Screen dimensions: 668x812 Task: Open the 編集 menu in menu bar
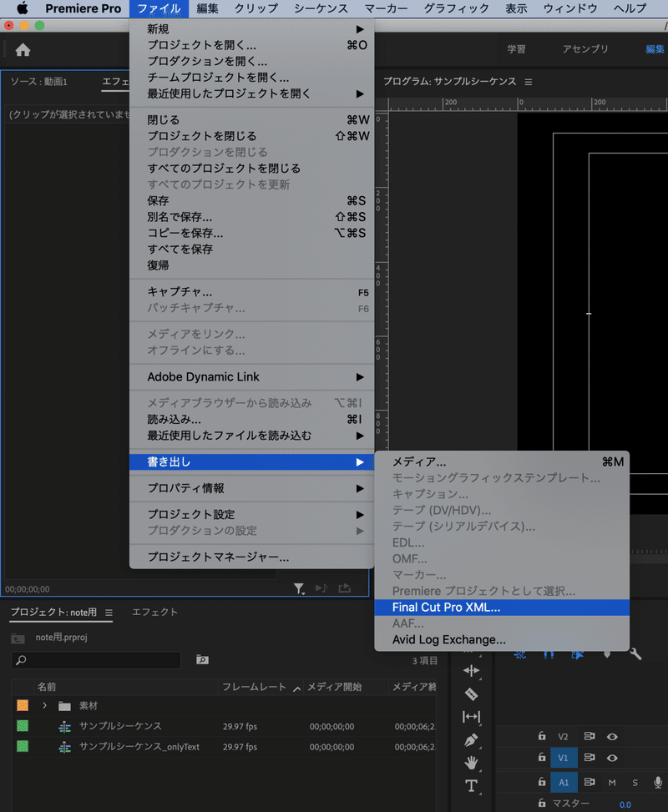207,8
